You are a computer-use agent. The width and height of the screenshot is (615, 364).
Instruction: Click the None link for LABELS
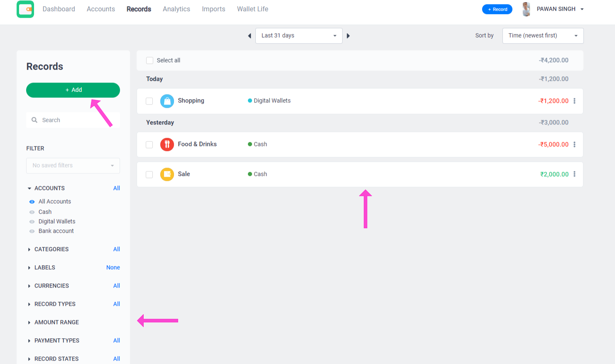coord(113,268)
